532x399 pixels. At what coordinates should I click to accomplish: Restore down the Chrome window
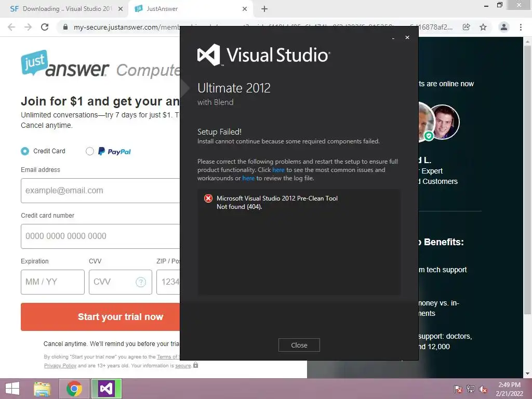coord(500,5)
